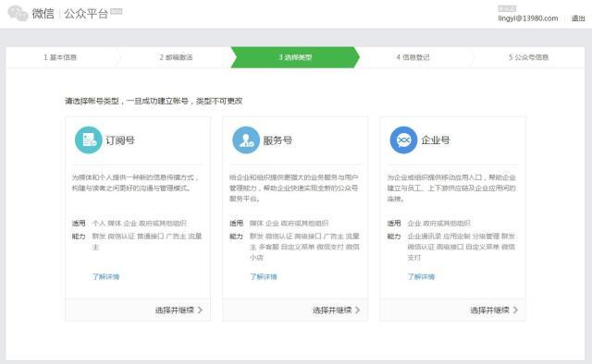Click the 企业号 blue chat icon
The width and height of the screenshot is (592, 364).
(403, 140)
